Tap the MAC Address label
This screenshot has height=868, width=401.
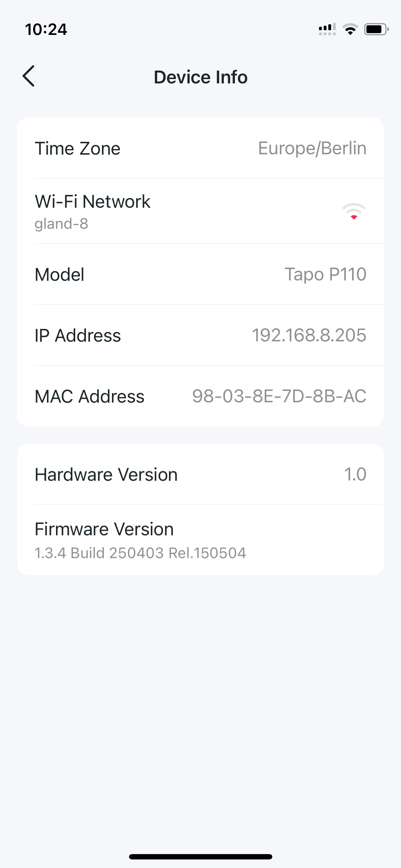pyautogui.click(x=89, y=397)
